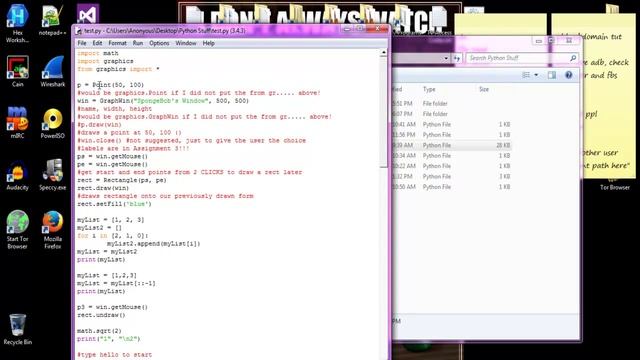640x360 pixels.
Task: Select the highlighted 28 KB Python File row
Action: click(452, 145)
